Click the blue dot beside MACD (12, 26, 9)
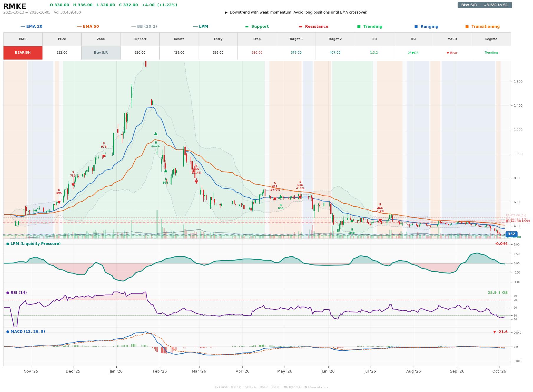This screenshot has width=533, height=392. coord(8,332)
